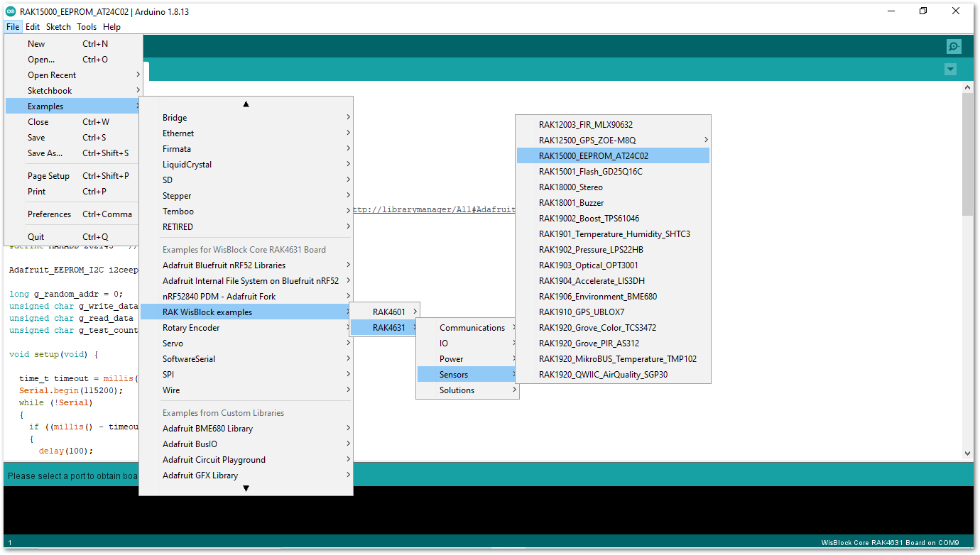Open the Tools menu

coord(87,27)
